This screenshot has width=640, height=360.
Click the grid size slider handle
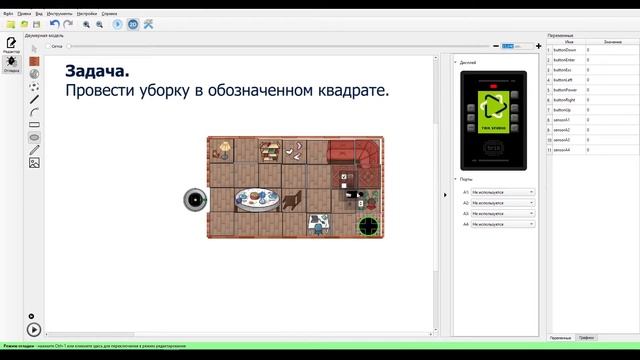(x=69, y=47)
